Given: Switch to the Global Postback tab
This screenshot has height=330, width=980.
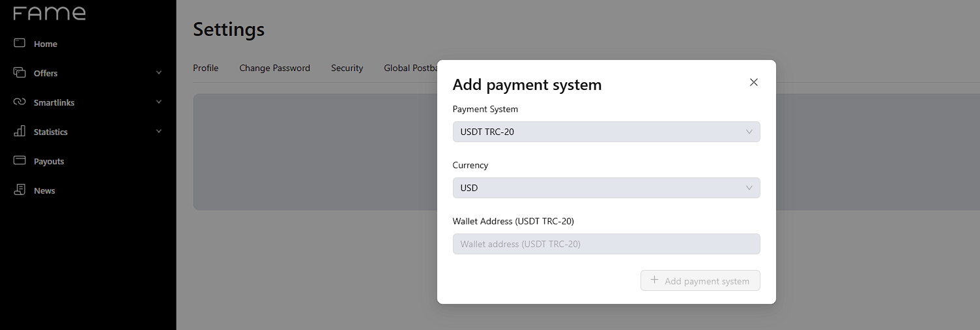Looking at the screenshot, I should (411, 68).
